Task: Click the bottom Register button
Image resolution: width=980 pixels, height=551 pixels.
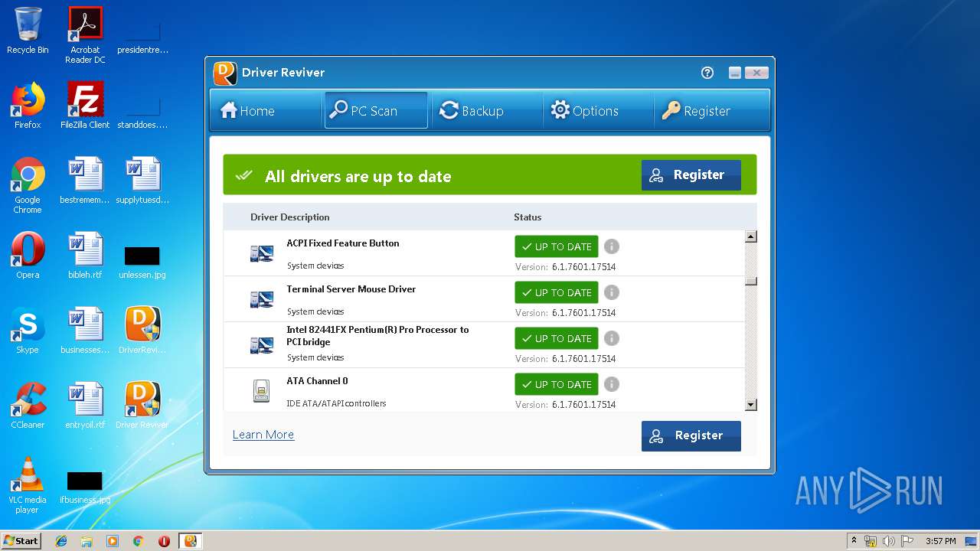Action: [x=691, y=435]
